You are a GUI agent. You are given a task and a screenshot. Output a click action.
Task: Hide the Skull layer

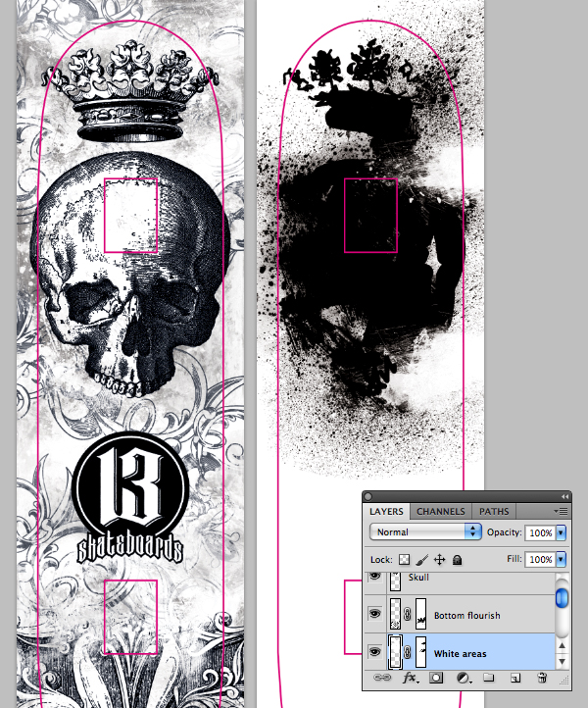[x=374, y=577]
